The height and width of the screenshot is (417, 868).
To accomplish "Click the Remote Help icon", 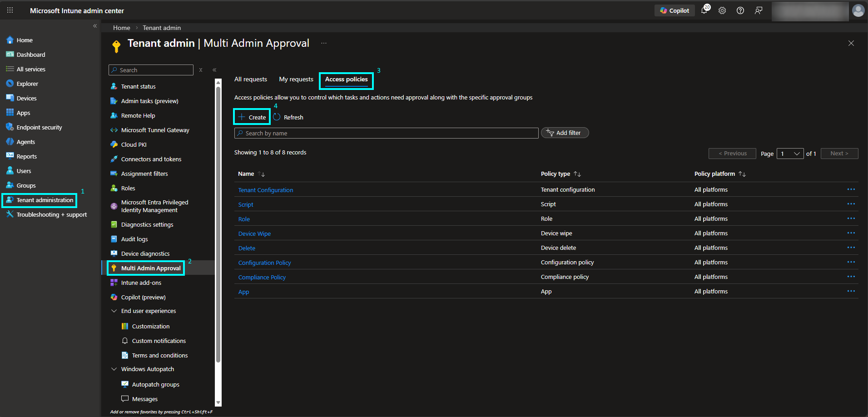I will [114, 115].
